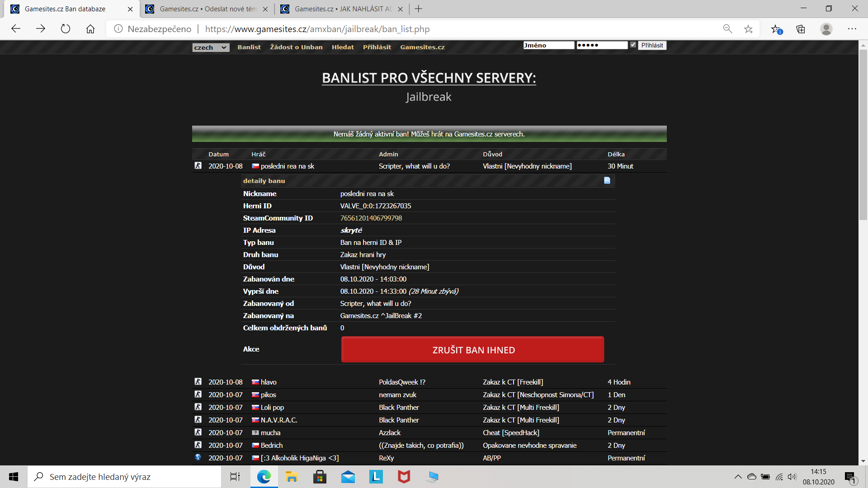Viewport: 868px width, 488px height.
Task: Click the page vertical scrollbar thumb
Action: (x=863, y=136)
